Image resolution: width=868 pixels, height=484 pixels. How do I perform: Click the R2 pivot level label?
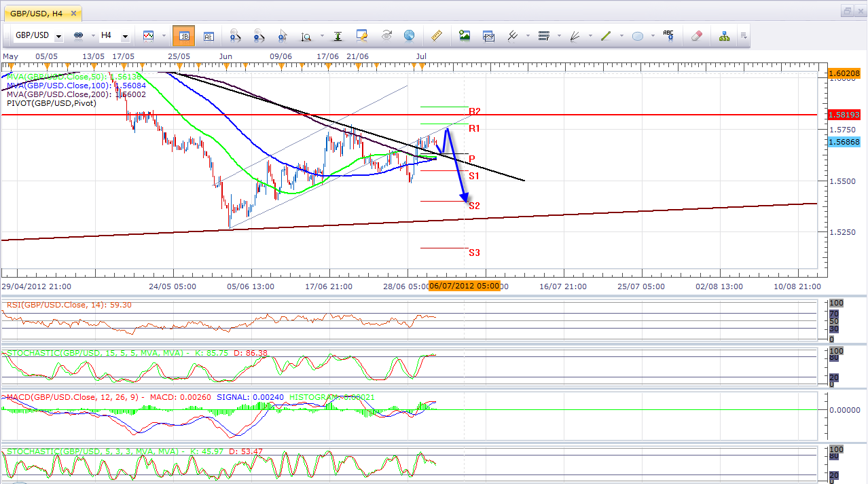point(475,111)
